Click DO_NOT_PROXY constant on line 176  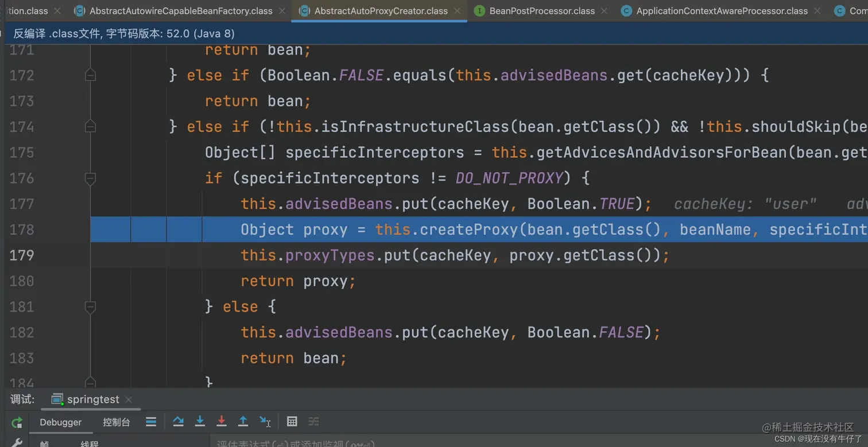509,178
